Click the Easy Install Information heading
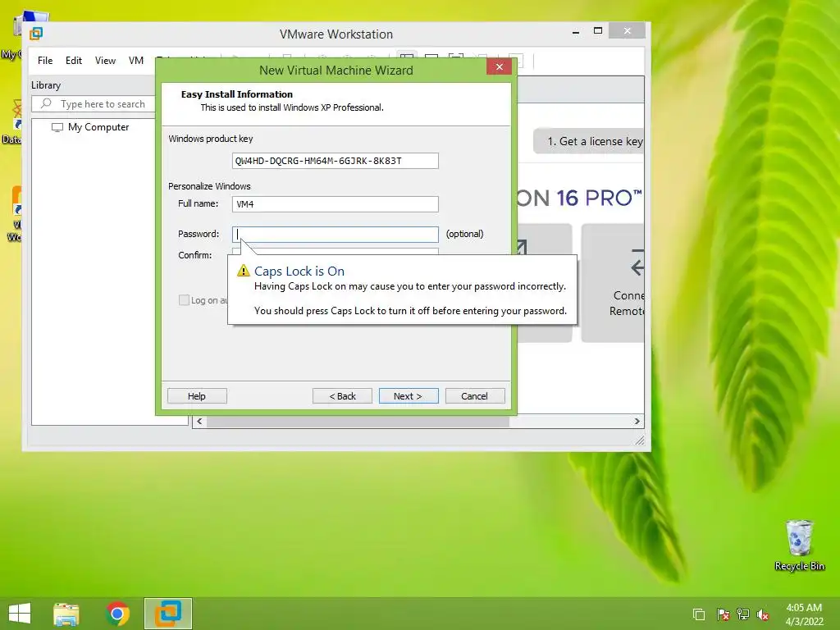Image resolution: width=840 pixels, height=630 pixels. (x=237, y=94)
